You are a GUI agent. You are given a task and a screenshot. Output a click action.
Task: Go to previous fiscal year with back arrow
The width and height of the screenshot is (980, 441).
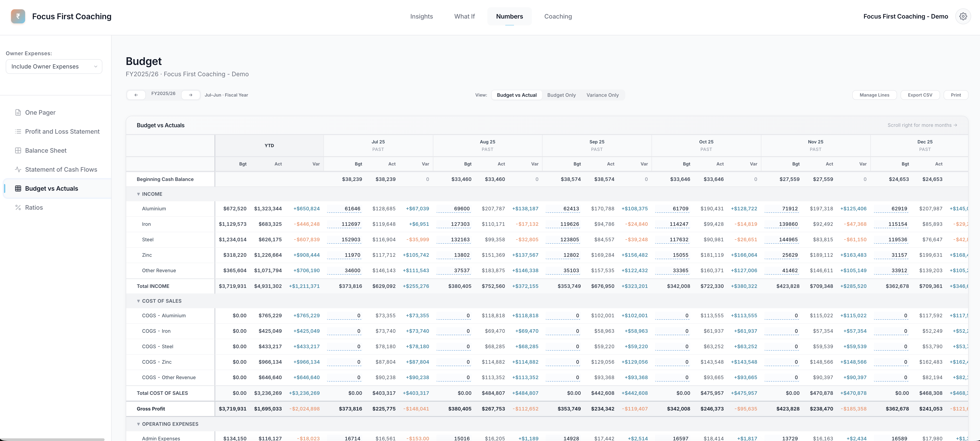click(136, 95)
